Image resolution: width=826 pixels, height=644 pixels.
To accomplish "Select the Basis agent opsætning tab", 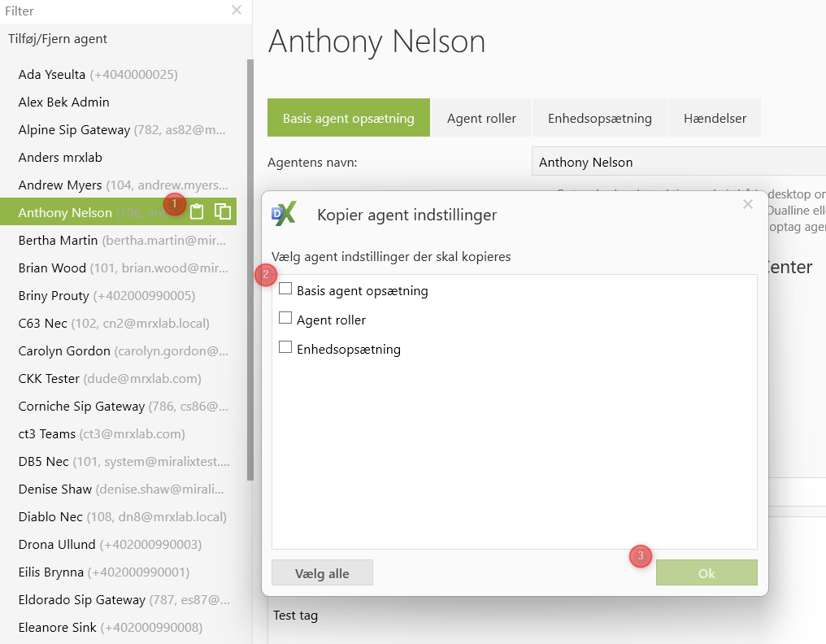I will coord(349,118).
